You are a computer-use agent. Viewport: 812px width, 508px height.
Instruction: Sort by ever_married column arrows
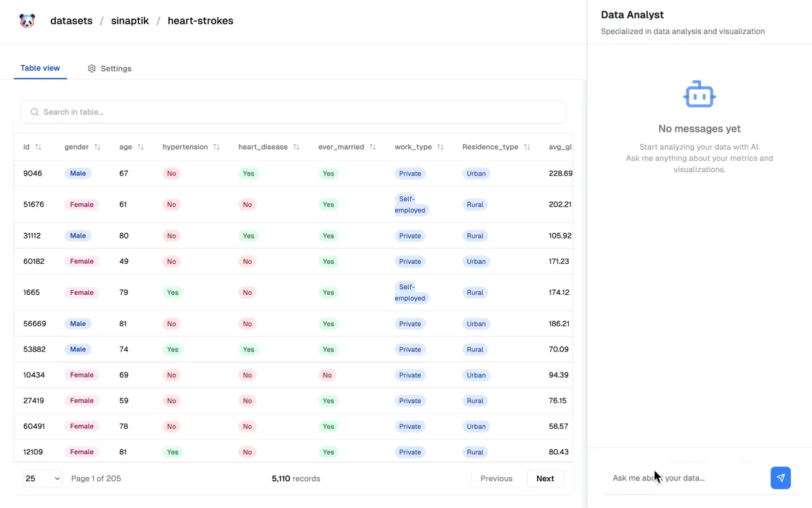tap(372, 147)
